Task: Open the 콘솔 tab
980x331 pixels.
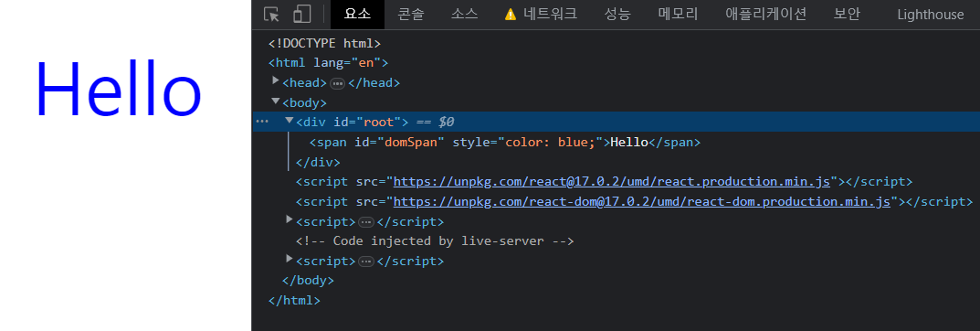Action: pyautogui.click(x=411, y=15)
